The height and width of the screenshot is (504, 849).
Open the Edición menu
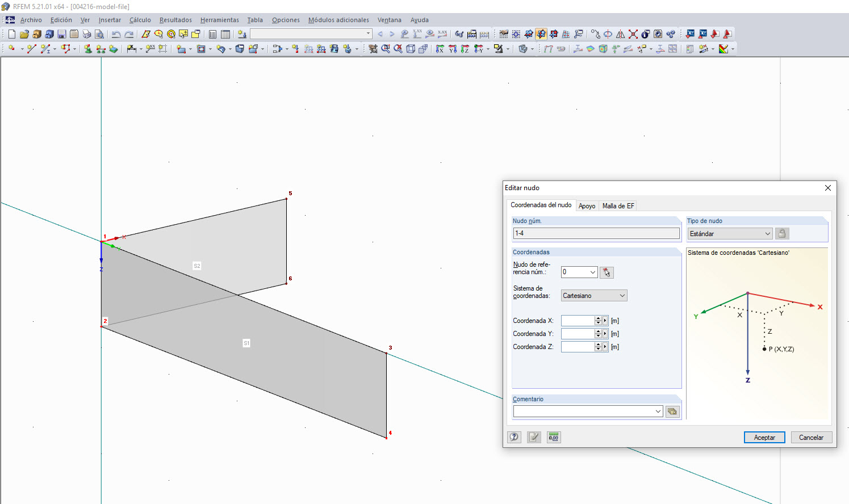pos(61,20)
